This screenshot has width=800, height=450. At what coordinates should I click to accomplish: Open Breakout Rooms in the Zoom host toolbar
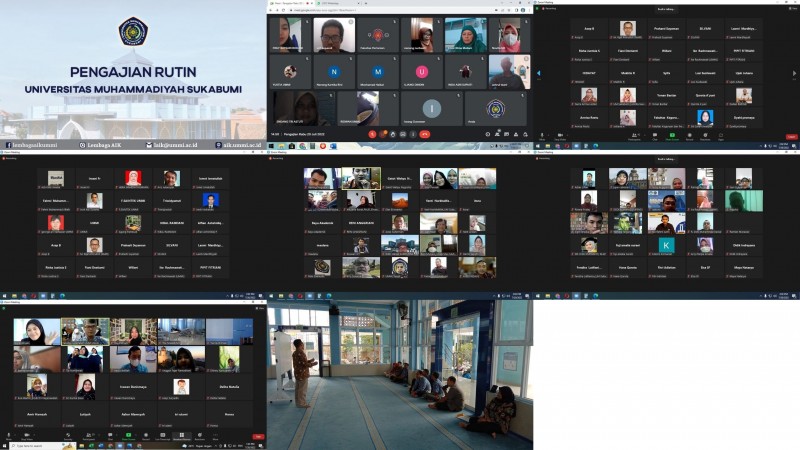(182, 436)
